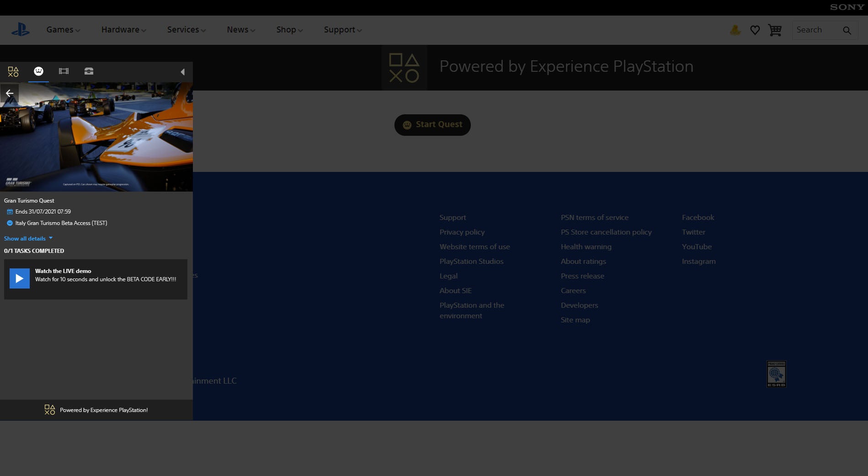Click the calendar icon beside Ends date

(x=10, y=212)
